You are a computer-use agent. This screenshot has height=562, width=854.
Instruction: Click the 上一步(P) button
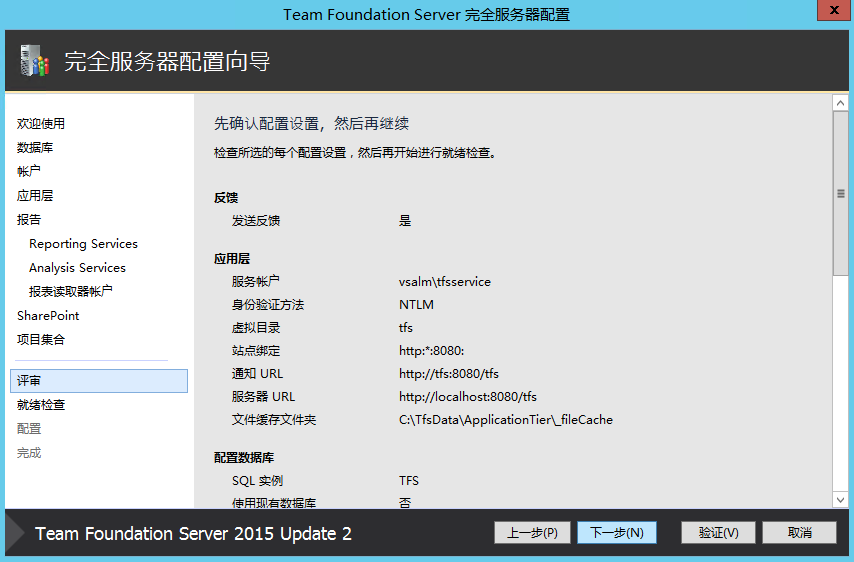[532, 533]
